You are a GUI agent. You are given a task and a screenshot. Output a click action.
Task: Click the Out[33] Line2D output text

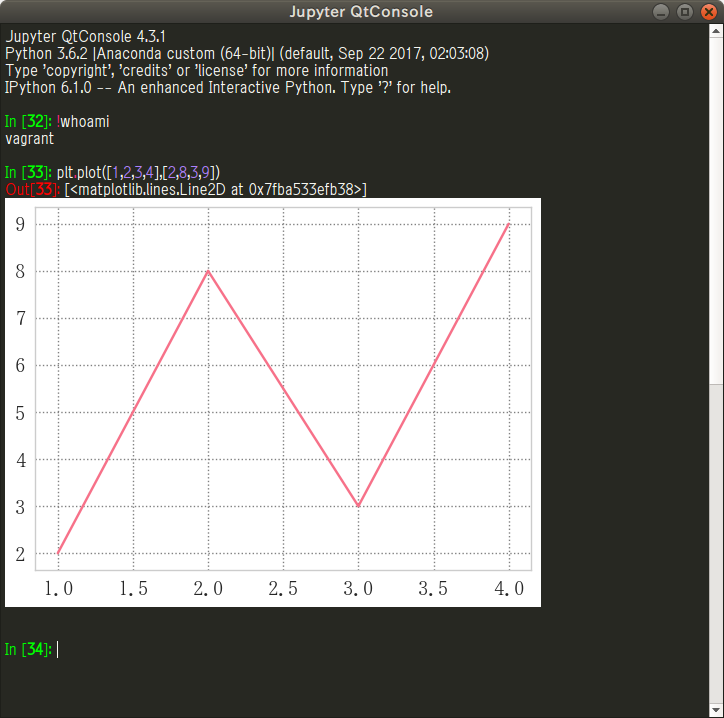coord(215,189)
